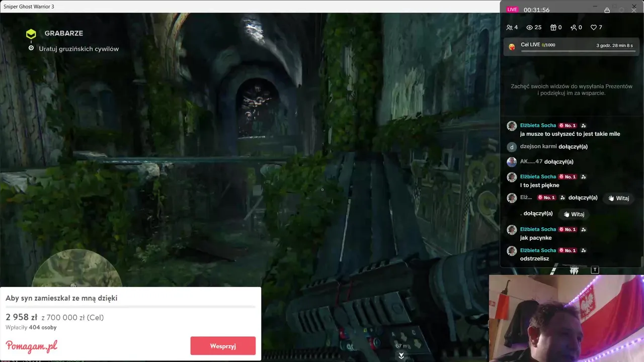
Task: Click the hexagon GRABARZE mission icon
Action: click(31, 34)
